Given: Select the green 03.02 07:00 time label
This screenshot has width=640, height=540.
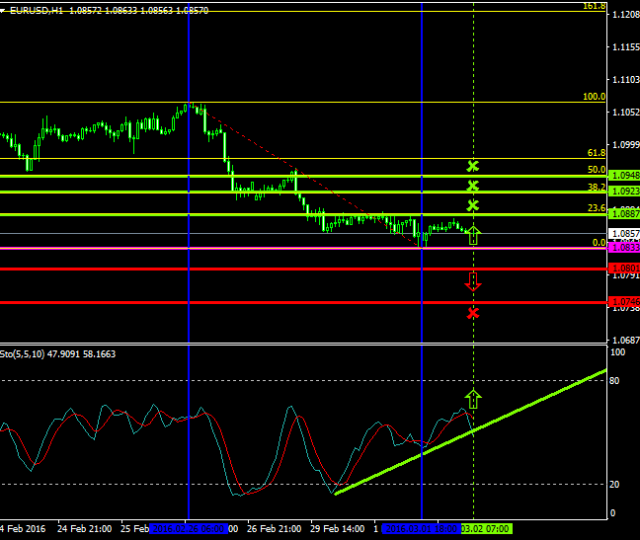Looking at the screenshot, I should coord(485,528).
